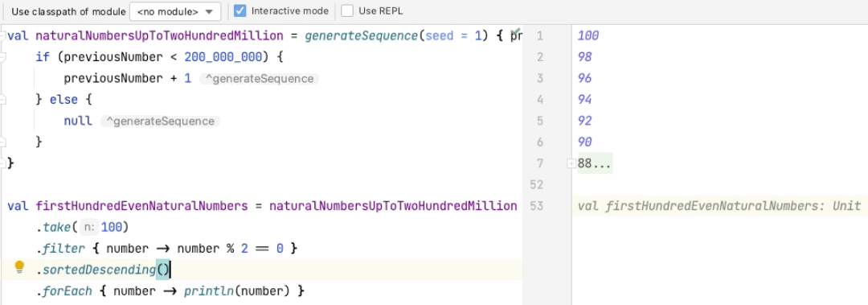The height and width of the screenshot is (305, 868).
Task: Click the intention lightbulb beside sortedDescending
Action: tap(19, 268)
